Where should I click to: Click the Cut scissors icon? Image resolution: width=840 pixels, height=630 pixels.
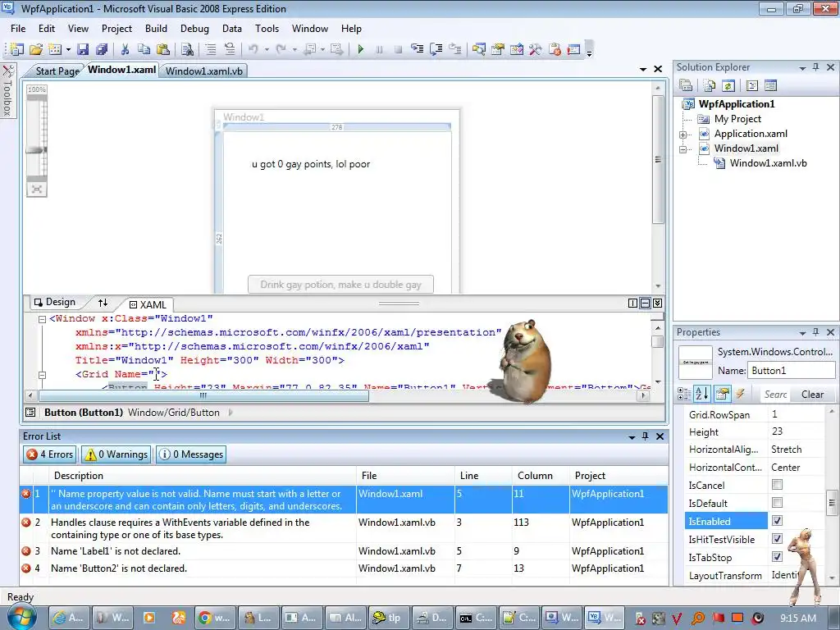pos(125,49)
